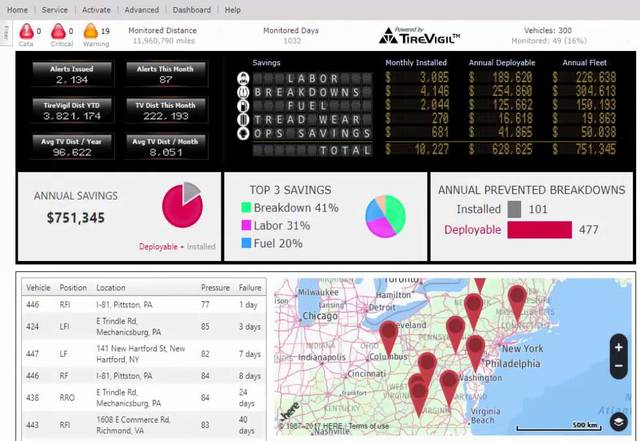The width and height of the screenshot is (640, 441).
Task: Open the map layers chooser
Action: (620, 422)
